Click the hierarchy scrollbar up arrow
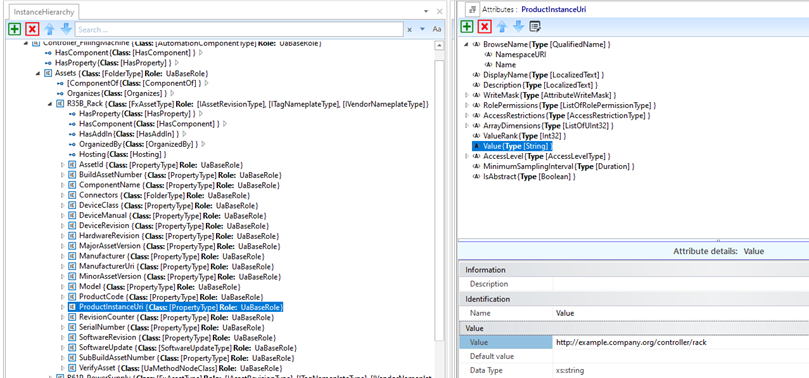The width and height of the screenshot is (809, 378). tap(440, 45)
